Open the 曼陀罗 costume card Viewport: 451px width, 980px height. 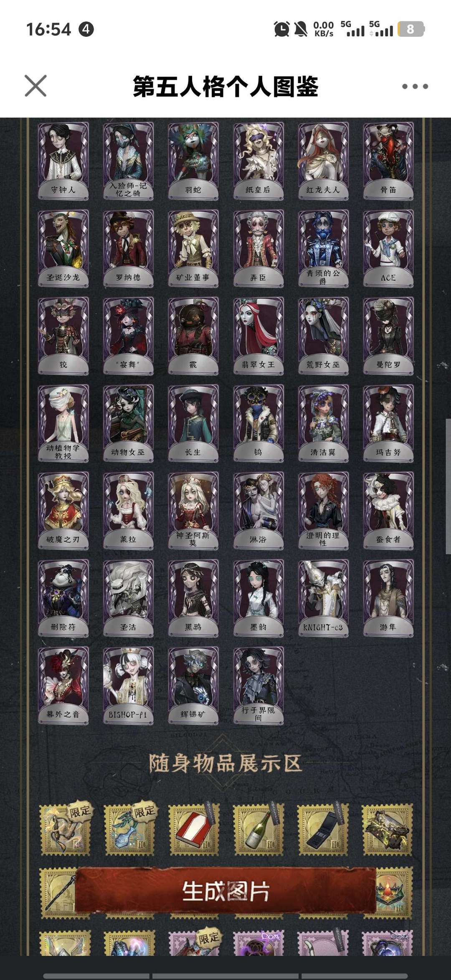(x=388, y=336)
